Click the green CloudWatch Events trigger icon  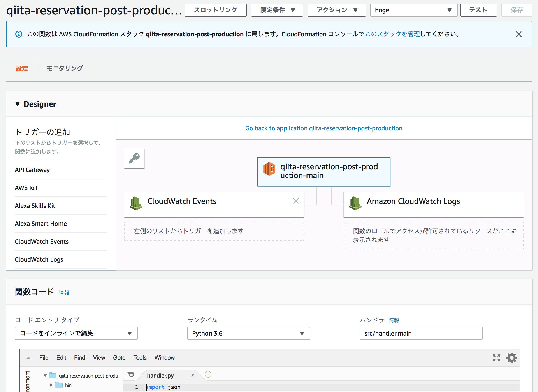(x=136, y=203)
